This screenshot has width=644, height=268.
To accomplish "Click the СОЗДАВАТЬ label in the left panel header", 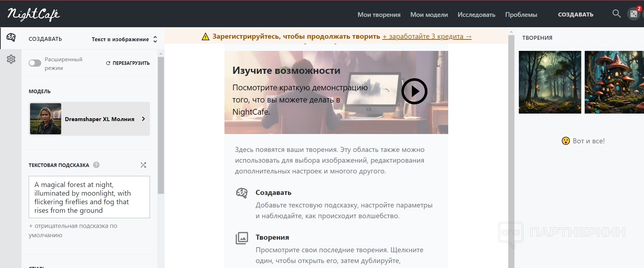I will tap(45, 39).
